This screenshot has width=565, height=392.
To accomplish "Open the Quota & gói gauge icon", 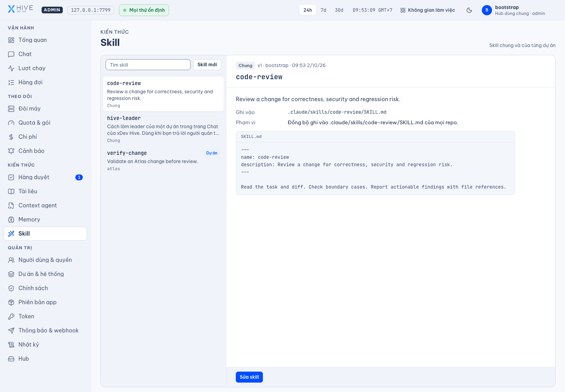I will [11, 123].
